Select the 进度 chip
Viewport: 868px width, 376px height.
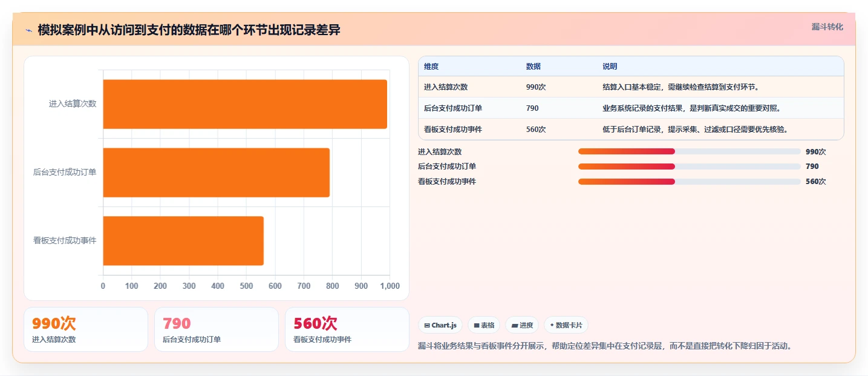click(522, 325)
